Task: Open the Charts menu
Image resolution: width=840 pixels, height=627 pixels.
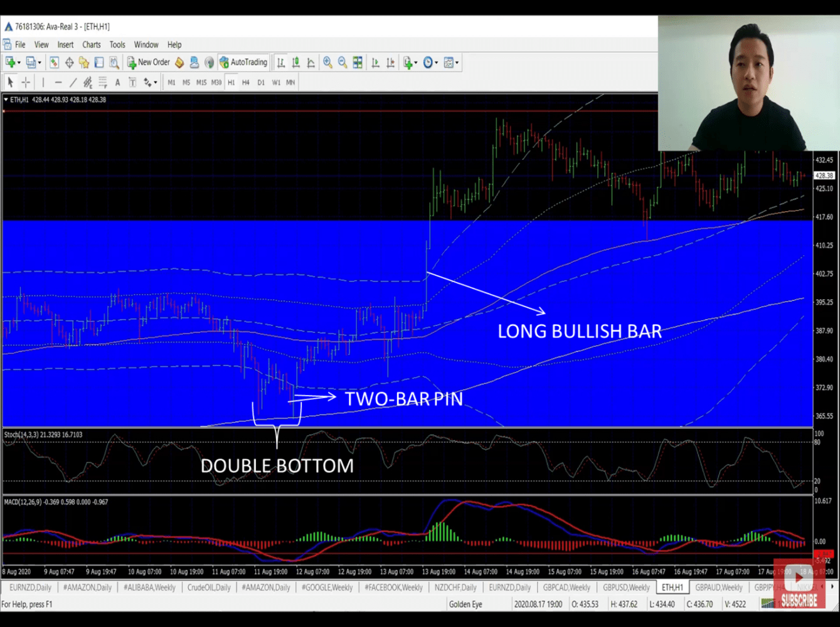Action: 92,45
